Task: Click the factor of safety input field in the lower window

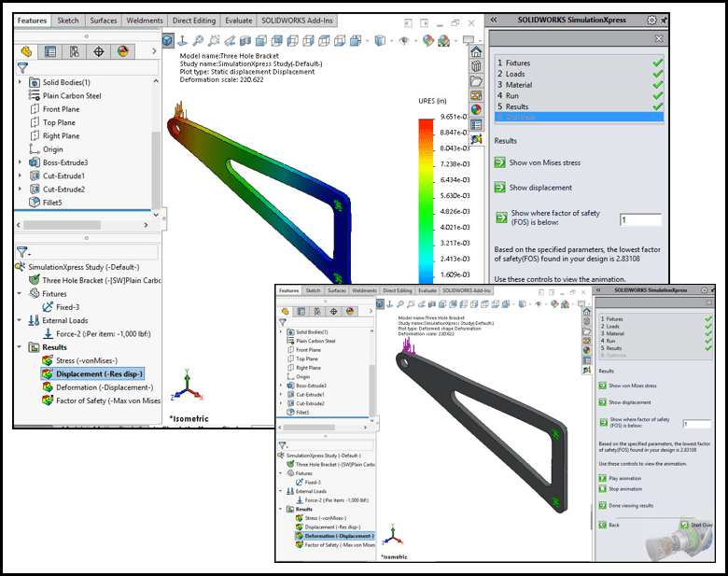Action: (697, 424)
